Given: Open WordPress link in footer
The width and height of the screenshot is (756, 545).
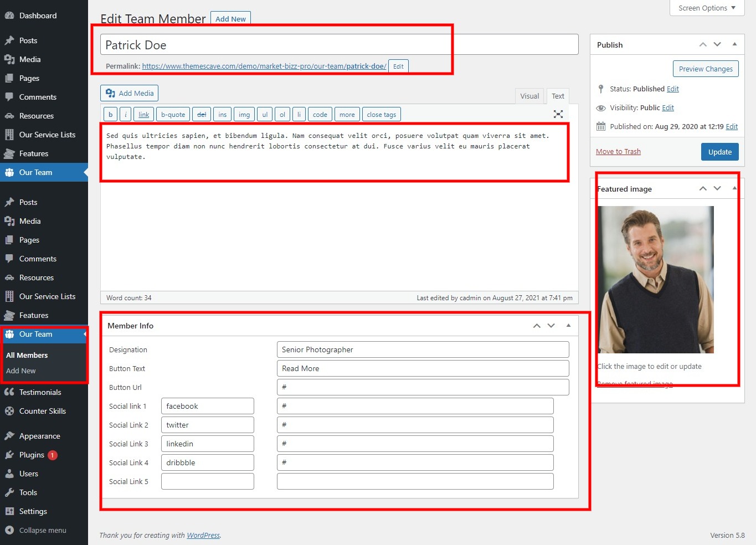Looking at the screenshot, I should click(x=203, y=535).
